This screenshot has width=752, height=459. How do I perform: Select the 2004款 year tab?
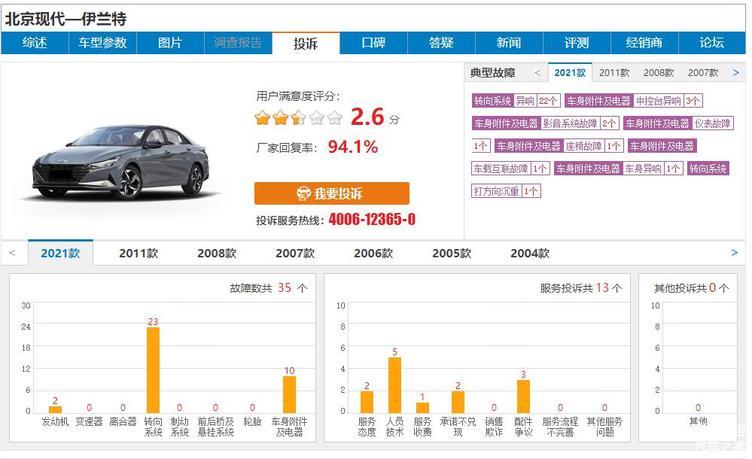(x=530, y=253)
